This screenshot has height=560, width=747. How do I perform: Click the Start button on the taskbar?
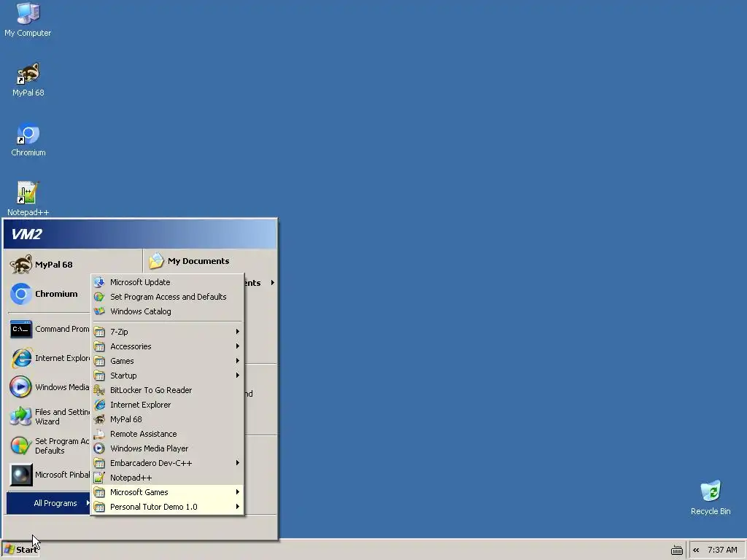20,550
